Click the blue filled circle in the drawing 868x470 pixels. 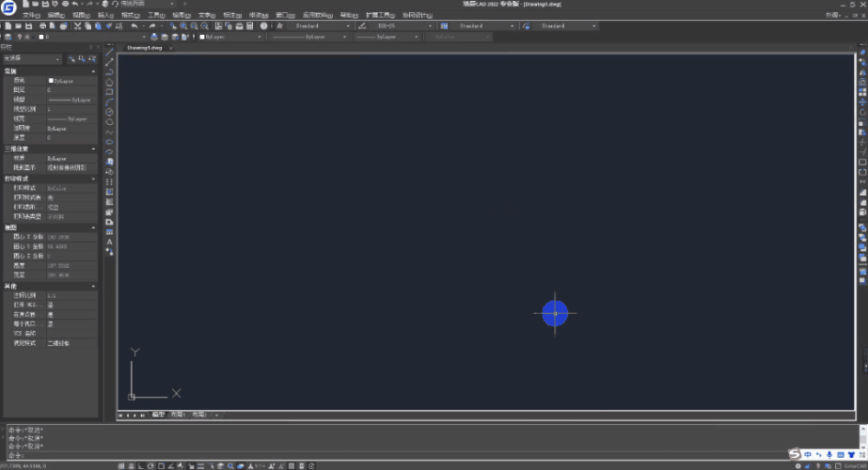click(555, 313)
